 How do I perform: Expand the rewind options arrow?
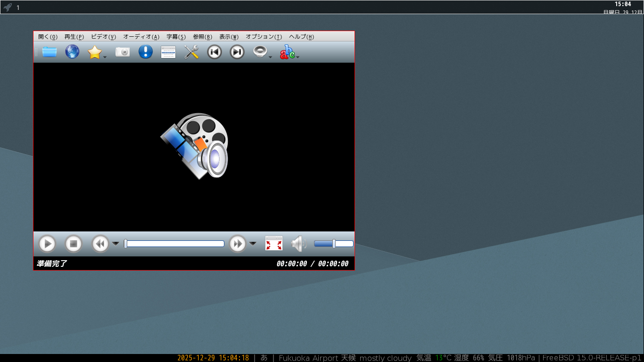(116, 244)
